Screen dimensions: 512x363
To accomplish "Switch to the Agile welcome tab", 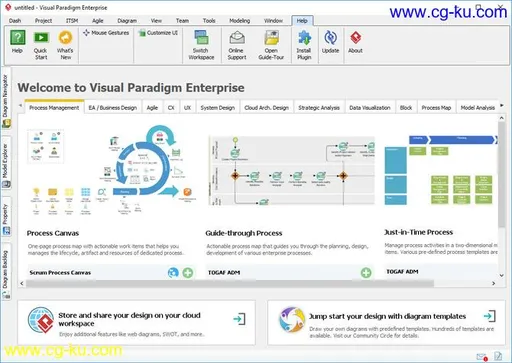I will [x=152, y=107].
